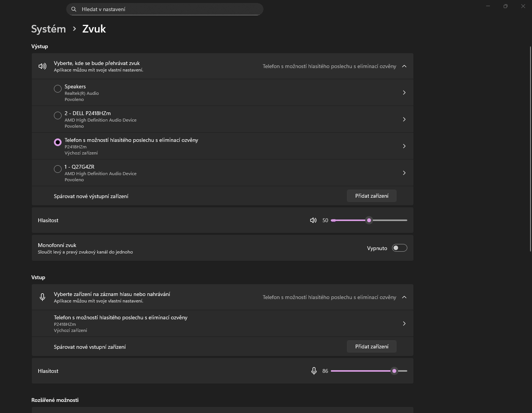The image size is (532, 413).
Task: Open default output Telefon device properties arrow
Action: [404, 146]
